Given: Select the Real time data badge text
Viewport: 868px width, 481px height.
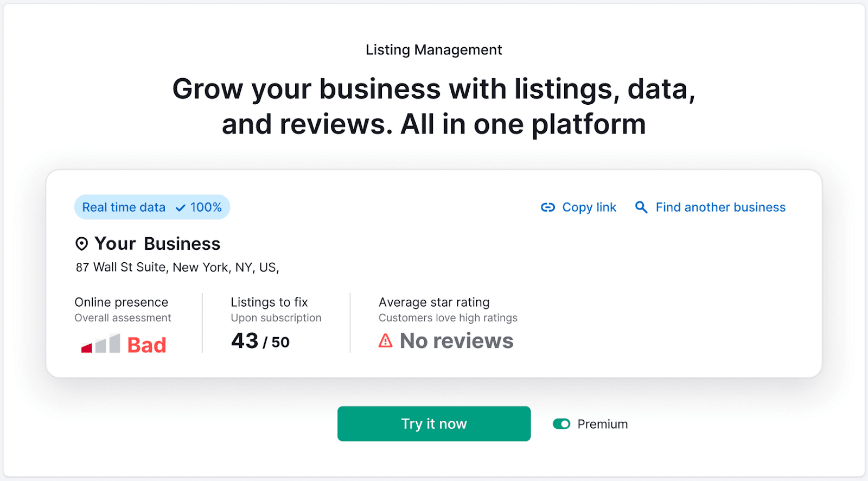Looking at the screenshot, I should click(x=124, y=207).
